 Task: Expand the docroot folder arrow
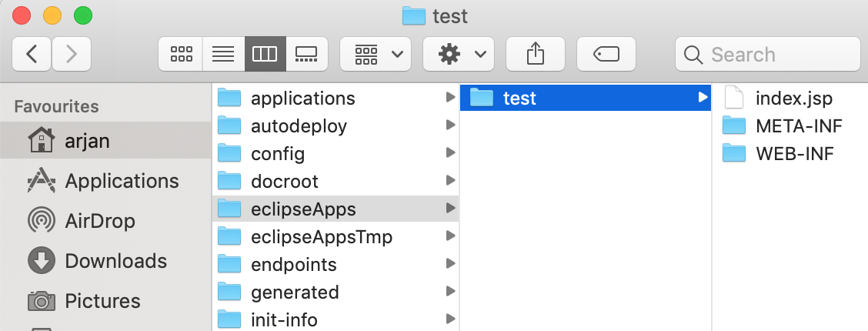pos(450,181)
